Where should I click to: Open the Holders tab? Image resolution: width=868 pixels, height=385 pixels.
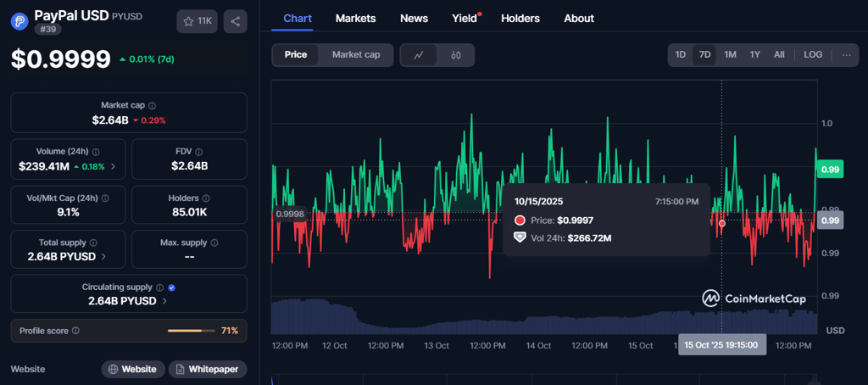click(x=520, y=19)
